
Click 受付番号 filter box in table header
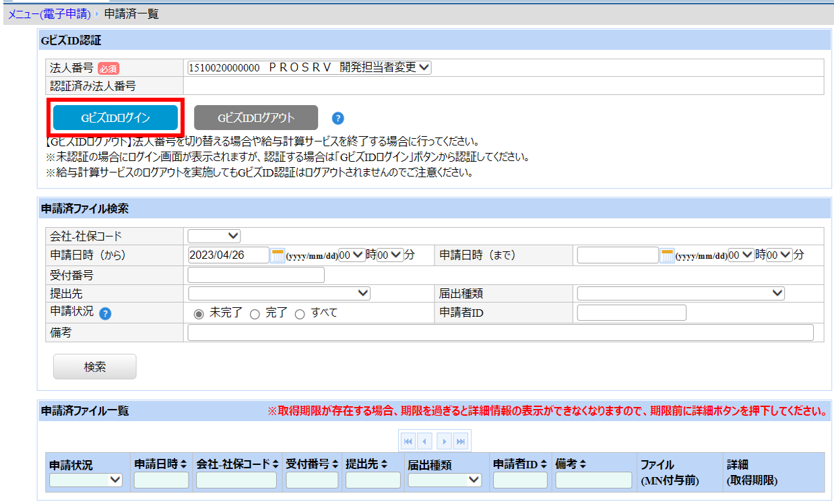tap(312, 480)
